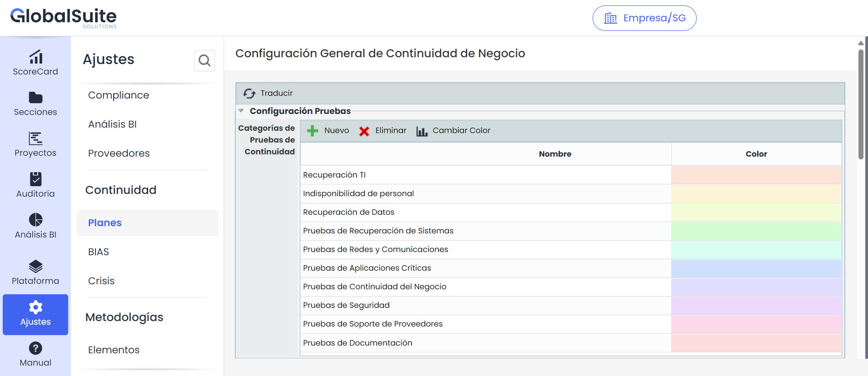The image size is (868, 376).
Task: Open Compliance in the settings list
Action: tap(119, 95)
